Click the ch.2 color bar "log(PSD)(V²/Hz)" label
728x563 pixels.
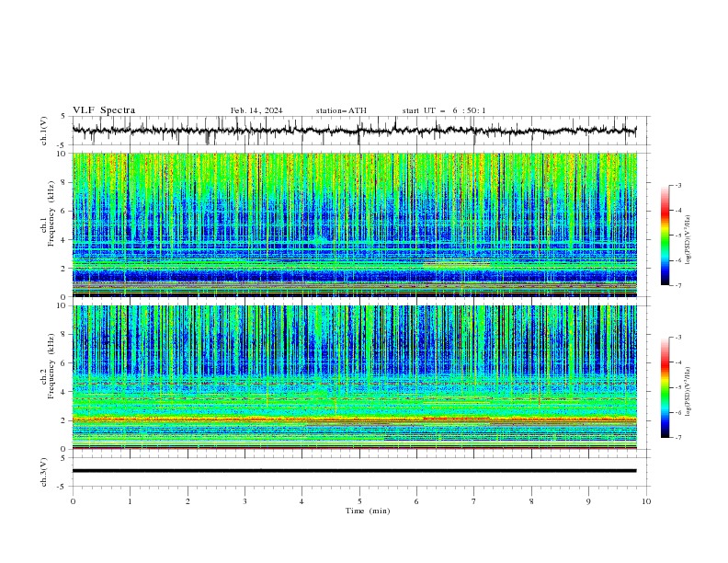688,391
